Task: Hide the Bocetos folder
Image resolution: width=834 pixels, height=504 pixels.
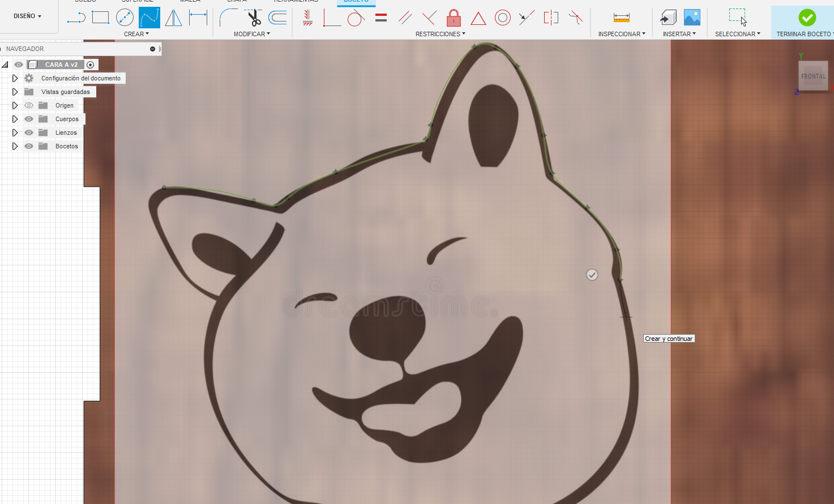Action: tap(29, 146)
